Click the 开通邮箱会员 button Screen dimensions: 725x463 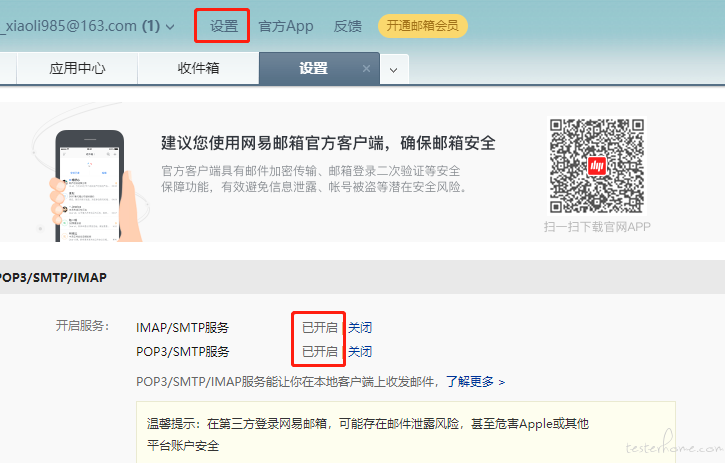pyautogui.click(x=423, y=26)
